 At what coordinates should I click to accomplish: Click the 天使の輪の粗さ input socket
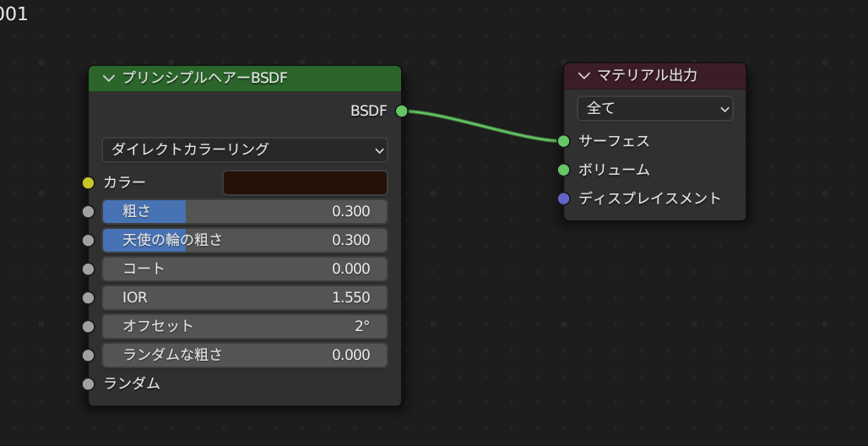coord(89,241)
